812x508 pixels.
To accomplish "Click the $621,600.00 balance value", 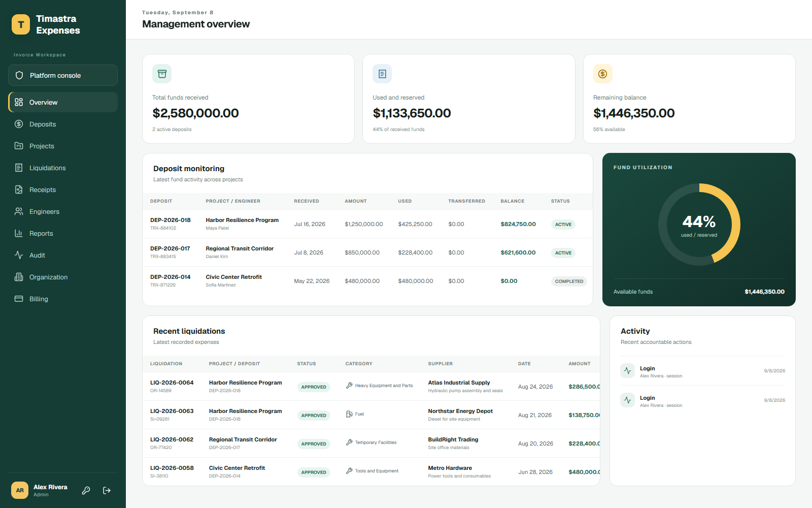I will coord(518,252).
